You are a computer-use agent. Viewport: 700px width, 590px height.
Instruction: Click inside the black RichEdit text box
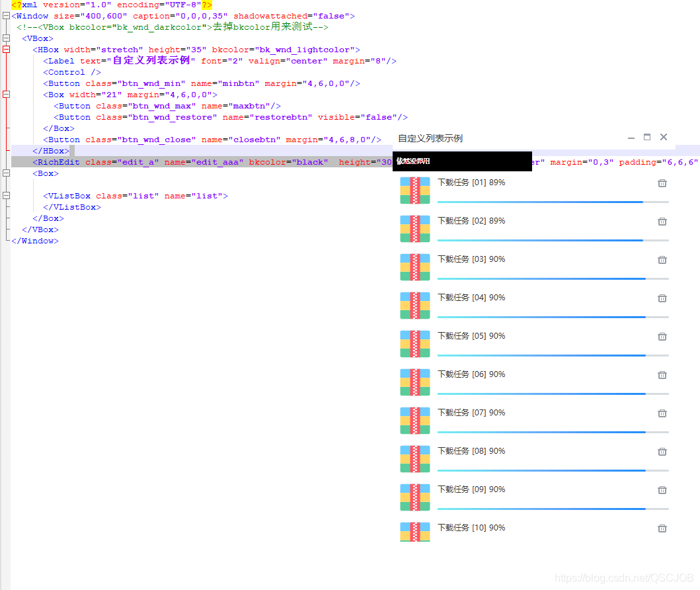click(x=462, y=161)
